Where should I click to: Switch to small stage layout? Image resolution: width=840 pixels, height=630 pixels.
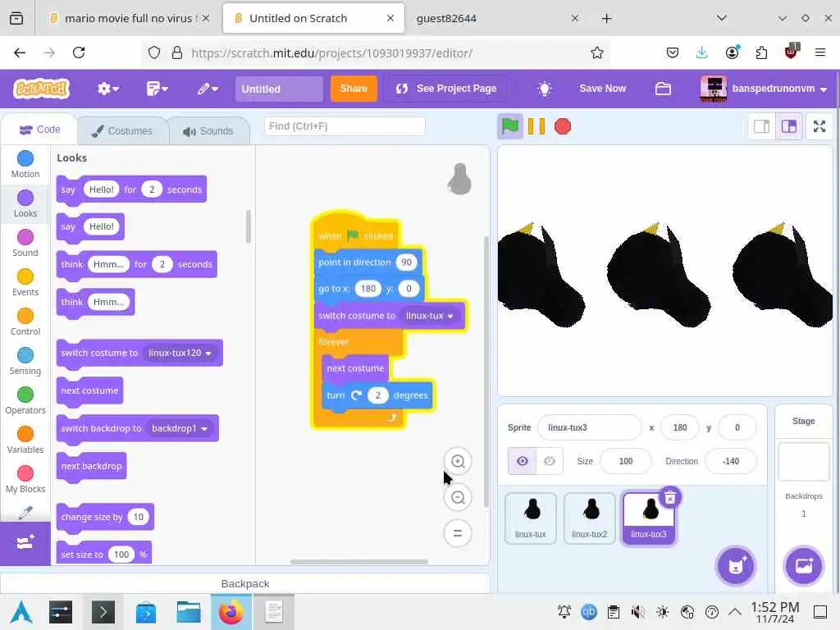point(761,126)
